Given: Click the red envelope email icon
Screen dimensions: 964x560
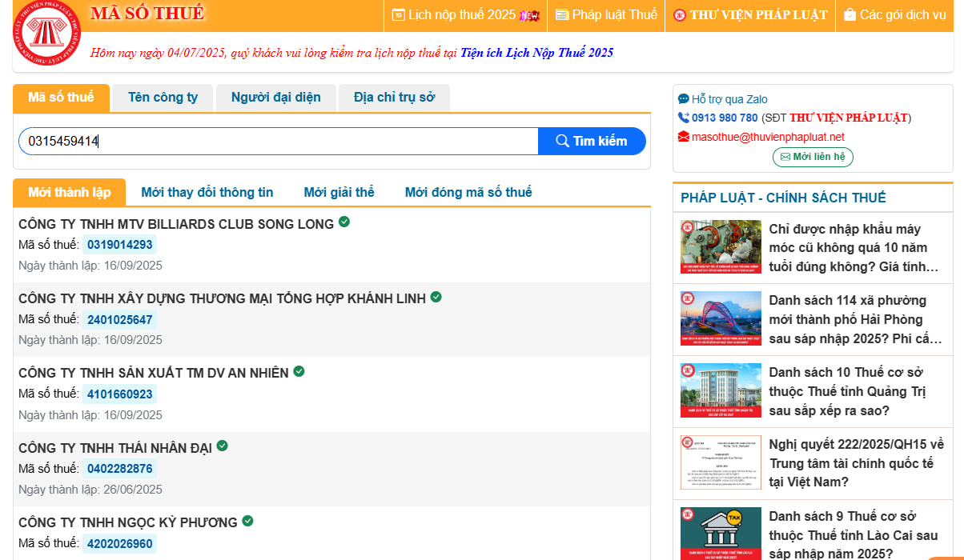Looking at the screenshot, I should [683, 137].
